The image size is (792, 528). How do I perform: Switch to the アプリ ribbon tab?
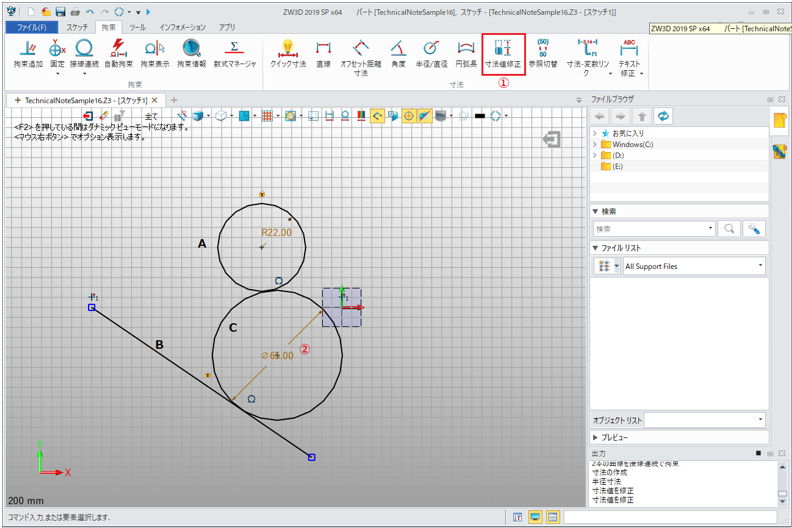click(227, 27)
